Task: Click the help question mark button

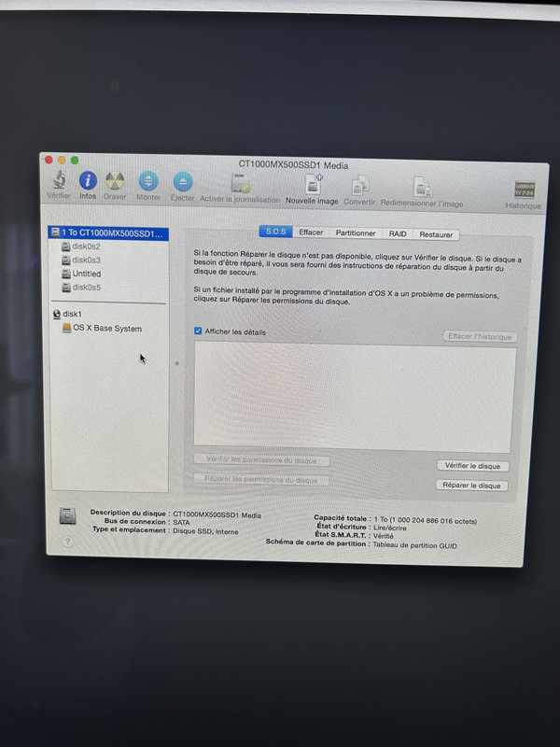Action: click(x=67, y=542)
